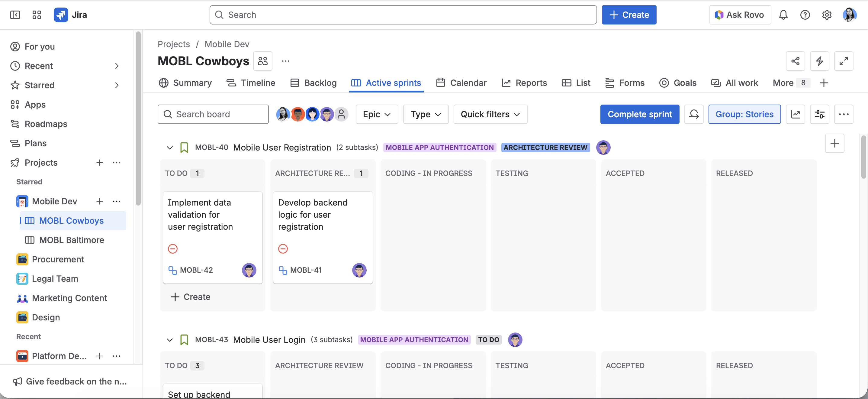Click the Architecture Review status label on MOBL-40
This screenshot has height=399, width=868.
[x=545, y=148]
